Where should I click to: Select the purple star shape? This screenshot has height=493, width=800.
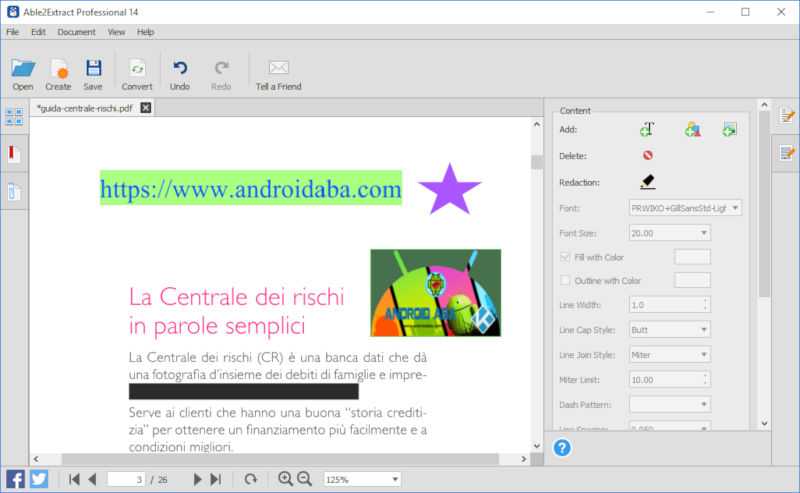[x=449, y=189]
